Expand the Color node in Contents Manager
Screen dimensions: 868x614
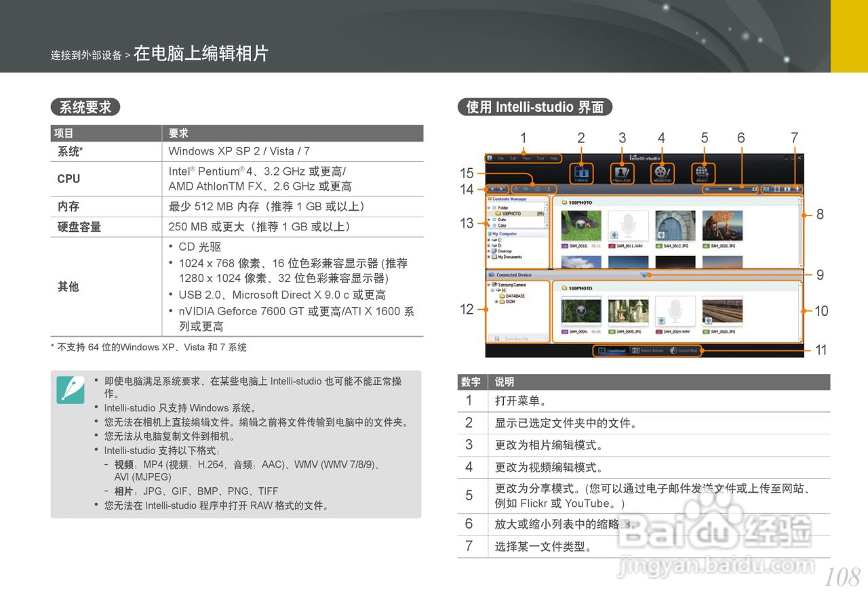point(489,226)
